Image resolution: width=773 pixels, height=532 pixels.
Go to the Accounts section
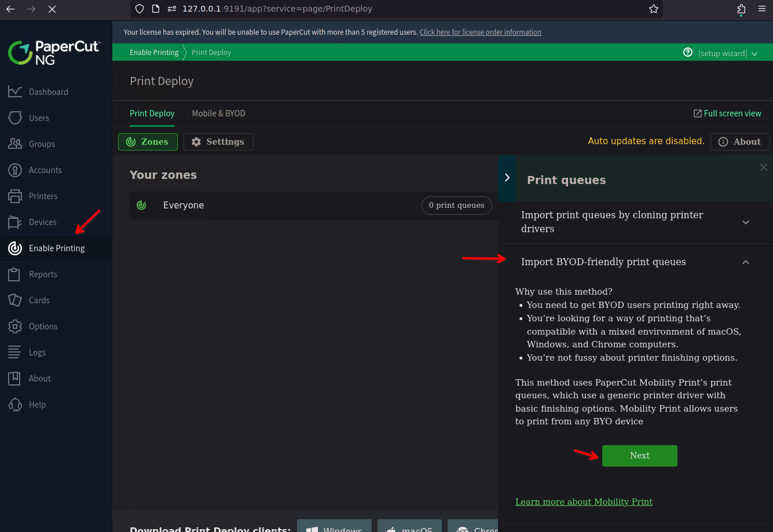coord(45,170)
